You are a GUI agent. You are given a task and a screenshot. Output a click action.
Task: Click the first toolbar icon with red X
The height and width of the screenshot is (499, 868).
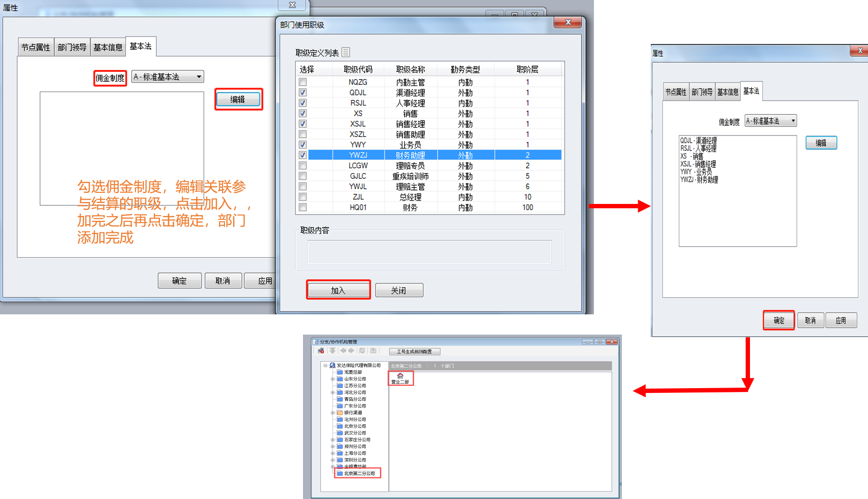(x=321, y=351)
